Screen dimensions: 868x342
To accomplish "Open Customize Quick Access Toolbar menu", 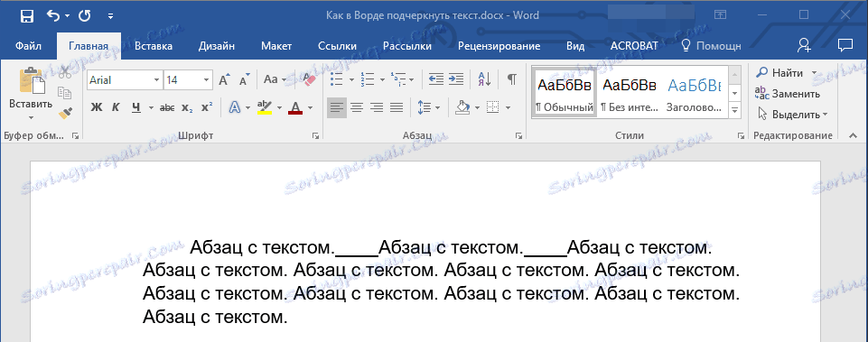I will click(x=111, y=16).
